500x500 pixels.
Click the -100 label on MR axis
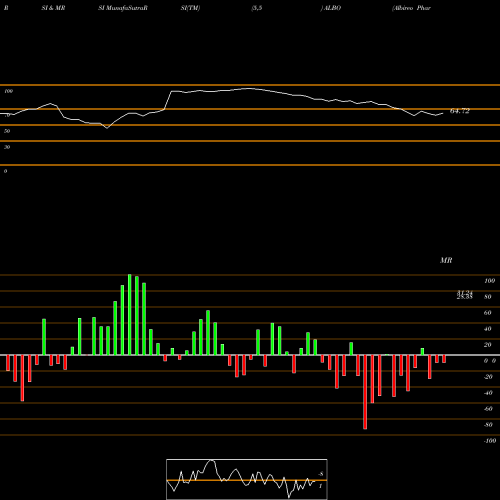(490, 441)
